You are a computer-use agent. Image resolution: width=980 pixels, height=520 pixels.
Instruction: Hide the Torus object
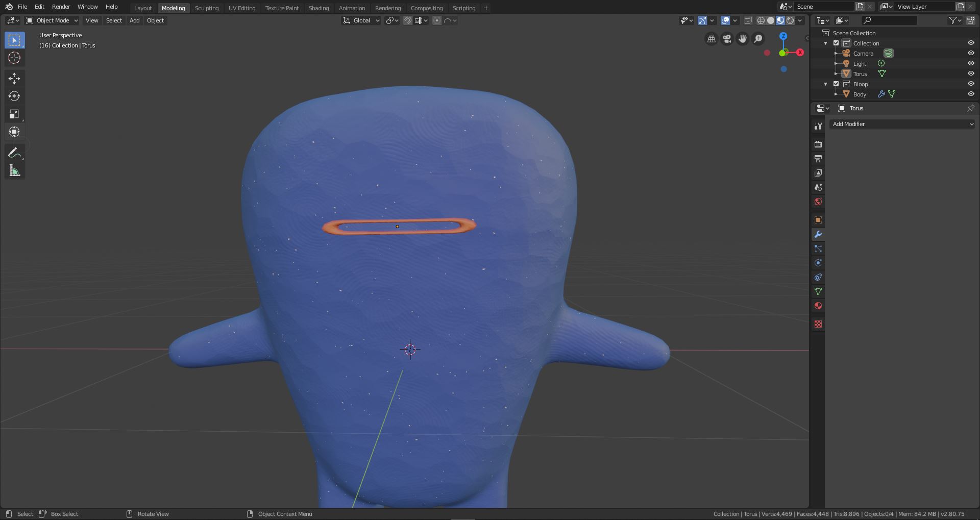pos(971,73)
